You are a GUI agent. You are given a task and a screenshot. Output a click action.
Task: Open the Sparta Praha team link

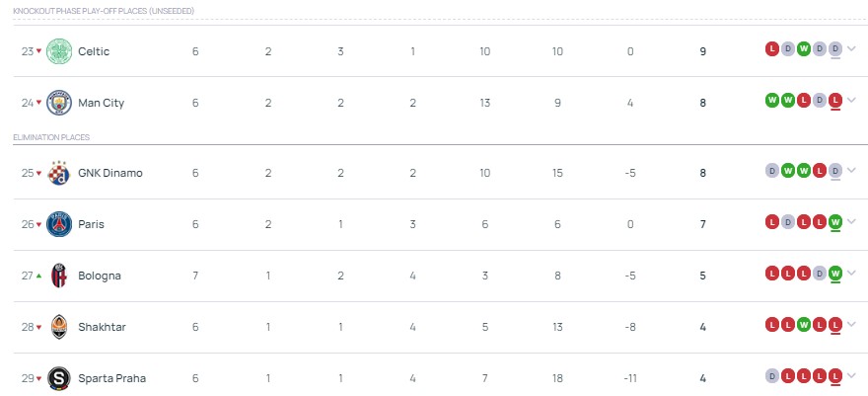[x=112, y=378]
